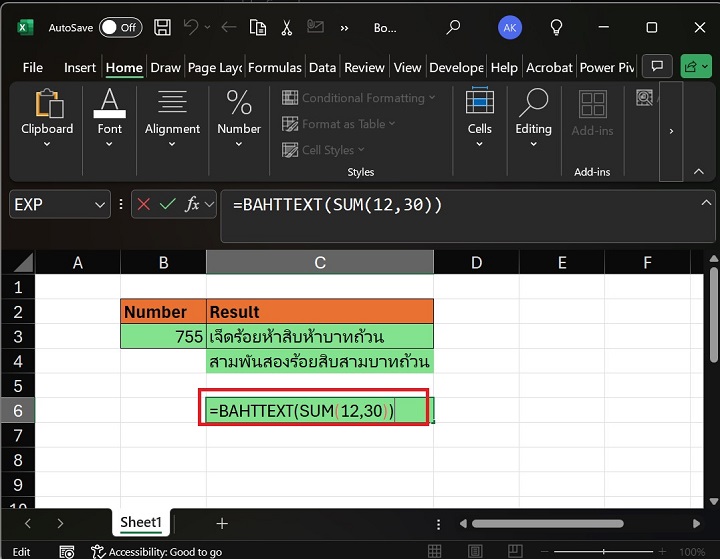Viewport: 720px width, 559px height.
Task: Open Insert Function fx dialog
Action: (192, 204)
